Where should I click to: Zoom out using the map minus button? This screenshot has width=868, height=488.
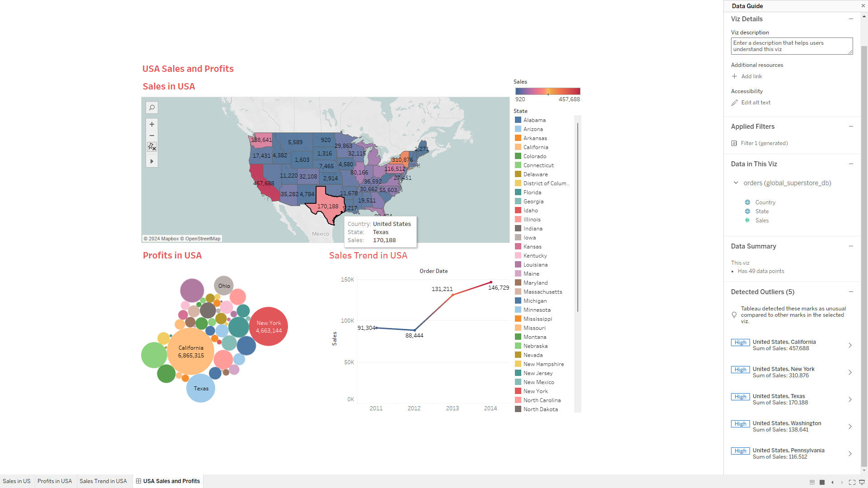point(152,136)
